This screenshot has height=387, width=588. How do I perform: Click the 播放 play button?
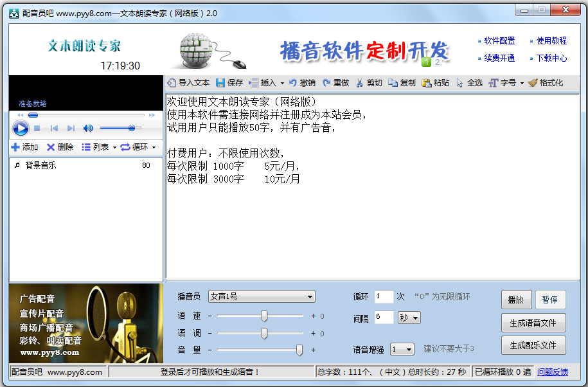pos(517,300)
